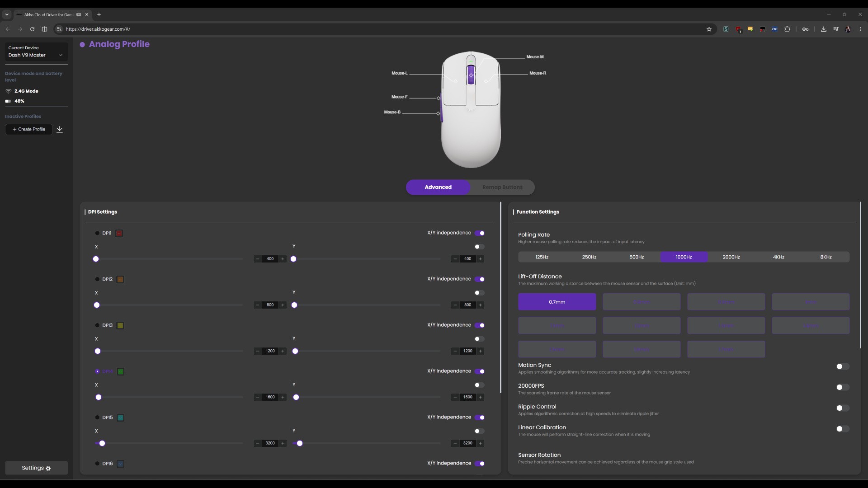Turn on the Ripple Control switch
The width and height of the screenshot is (868, 488).
842,408
